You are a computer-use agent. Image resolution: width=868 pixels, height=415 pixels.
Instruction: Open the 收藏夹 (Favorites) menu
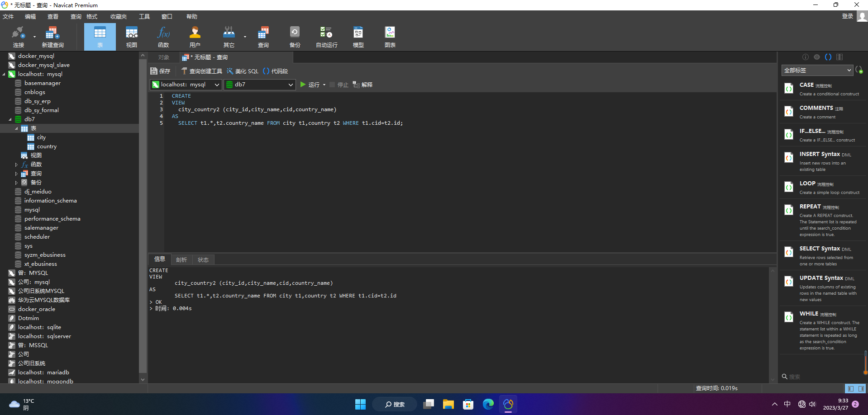(x=119, y=17)
